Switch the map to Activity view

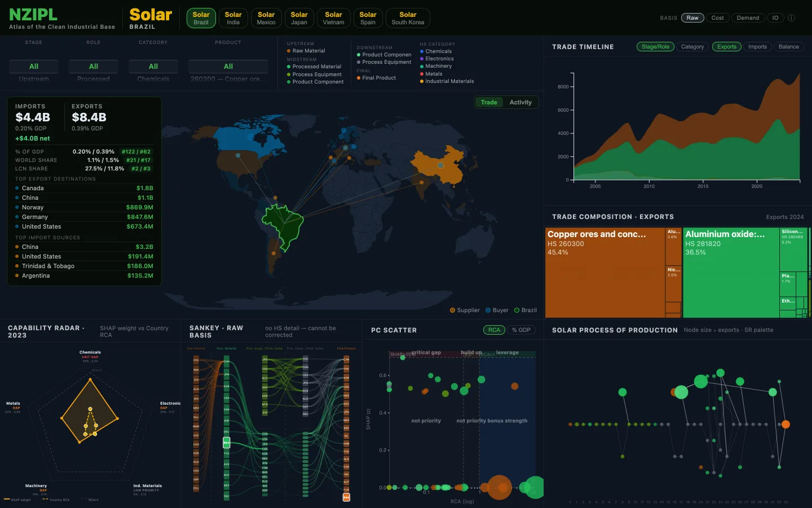520,102
